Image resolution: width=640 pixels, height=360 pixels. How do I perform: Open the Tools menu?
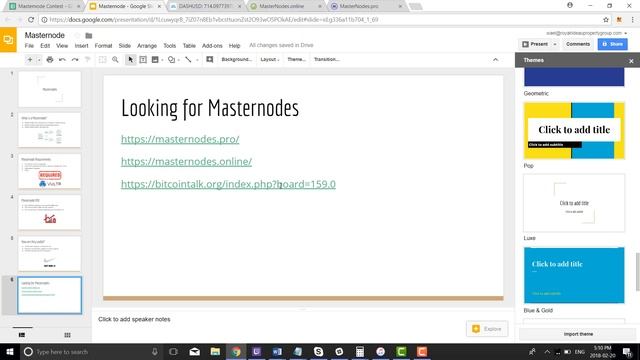click(x=169, y=46)
